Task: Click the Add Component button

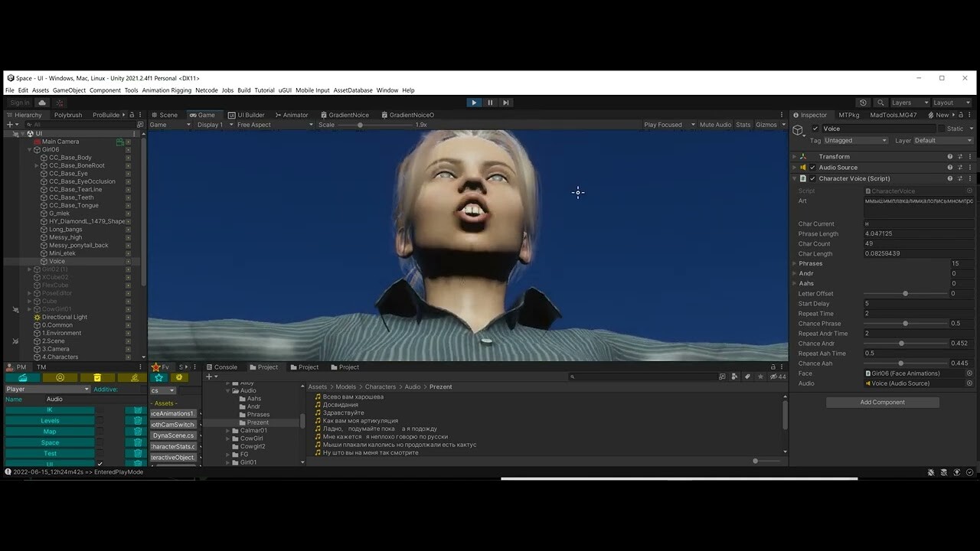Action: coord(881,402)
